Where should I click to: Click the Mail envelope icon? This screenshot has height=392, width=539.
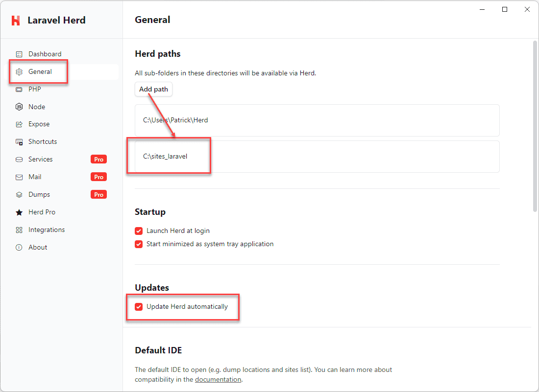pos(19,177)
